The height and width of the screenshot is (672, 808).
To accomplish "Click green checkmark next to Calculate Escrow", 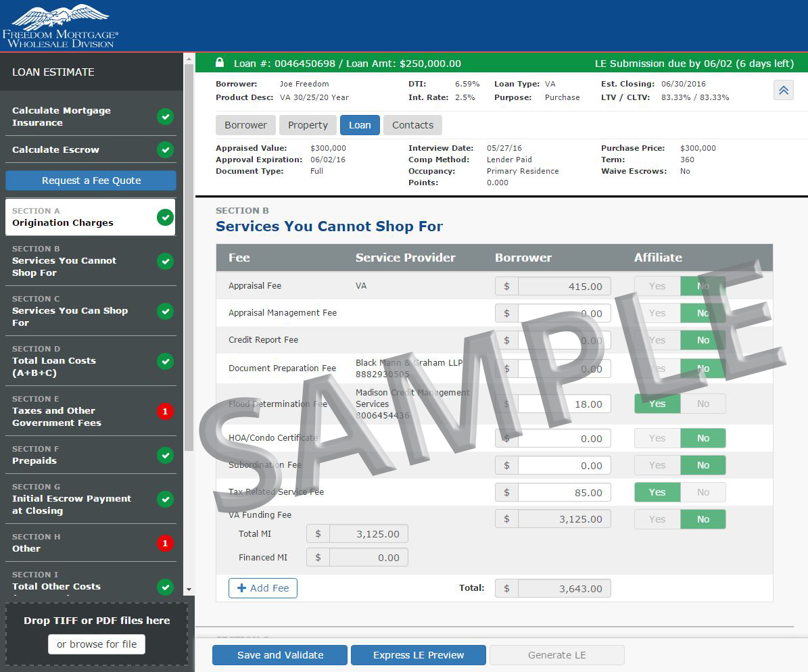I will (165, 149).
